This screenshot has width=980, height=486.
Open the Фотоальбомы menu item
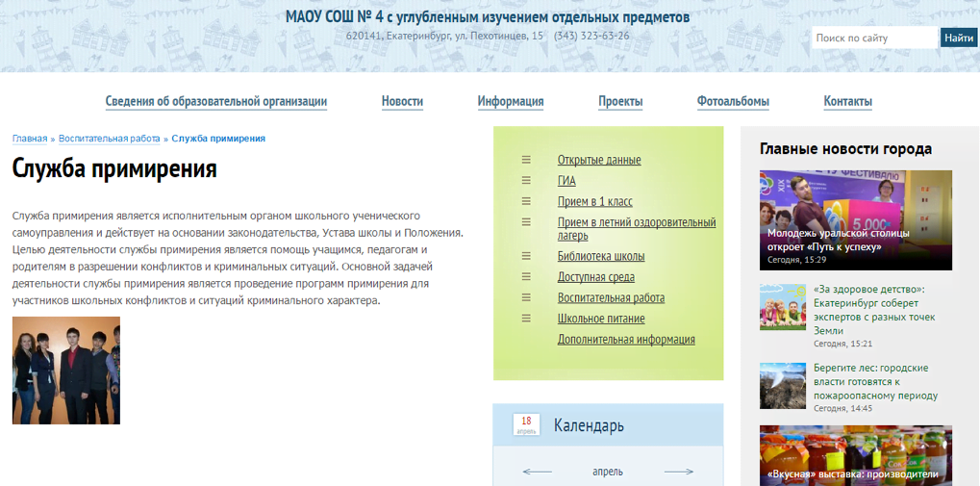point(733,102)
